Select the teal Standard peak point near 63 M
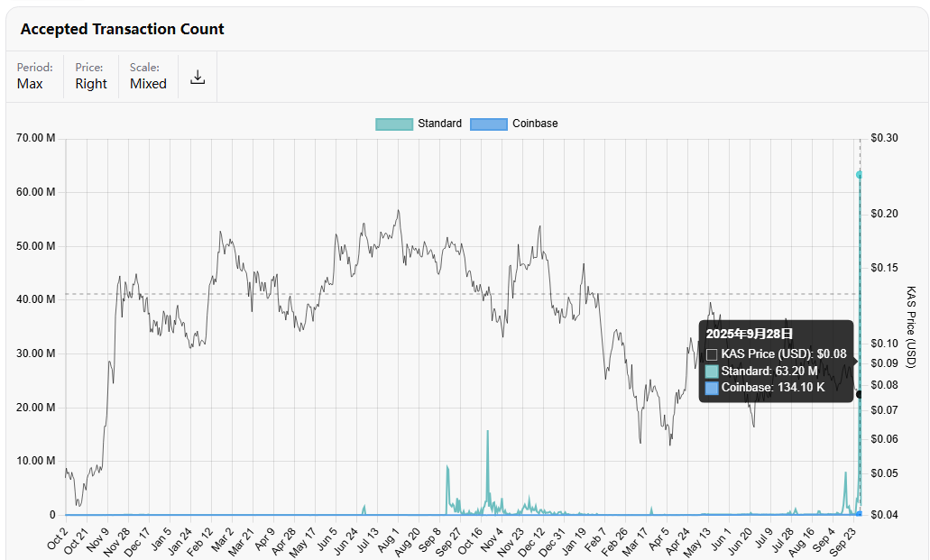The height and width of the screenshot is (560, 930). [860, 174]
